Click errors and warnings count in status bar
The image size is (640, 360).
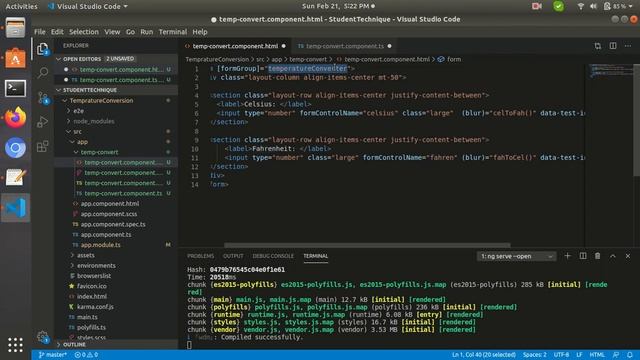click(x=86, y=355)
